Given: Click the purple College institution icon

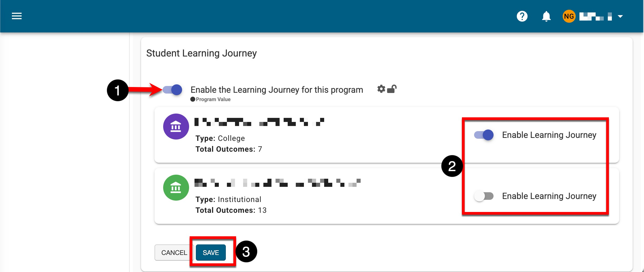Looking at the screenshot, I should [x=176, y=127].
